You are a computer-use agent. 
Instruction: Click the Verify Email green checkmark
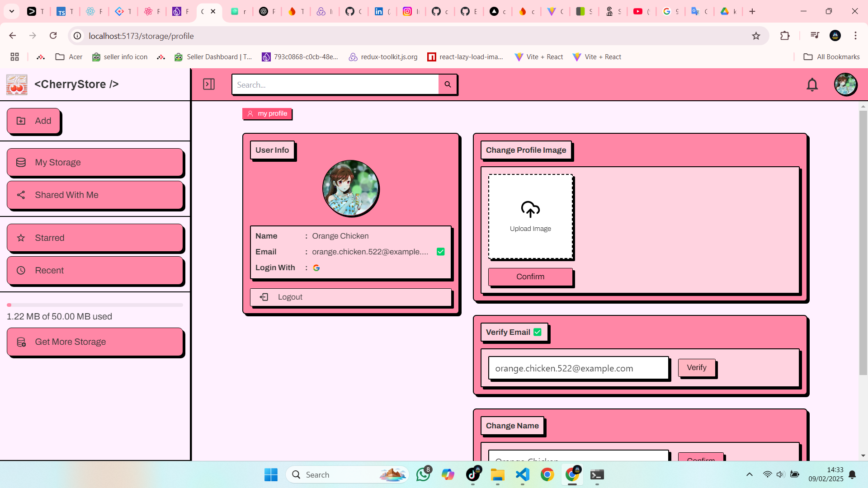(538, 332)
